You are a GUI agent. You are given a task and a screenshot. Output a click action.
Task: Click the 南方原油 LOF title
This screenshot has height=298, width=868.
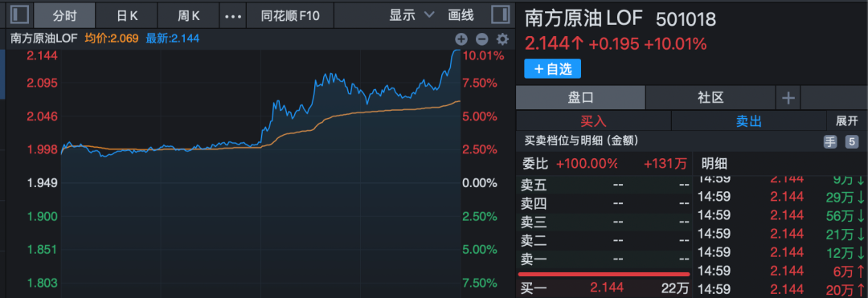pos(584,18)
